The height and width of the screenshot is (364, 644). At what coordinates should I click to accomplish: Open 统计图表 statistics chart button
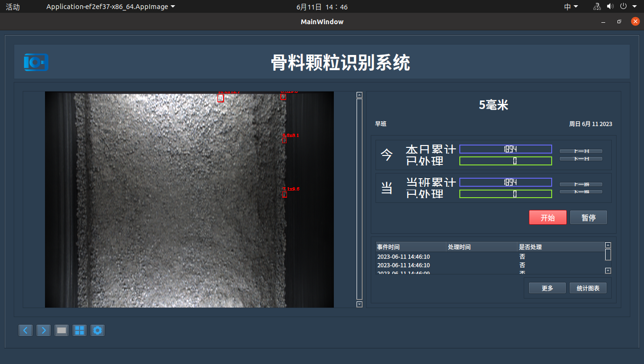pyautogui.click(x=588, y=288)
